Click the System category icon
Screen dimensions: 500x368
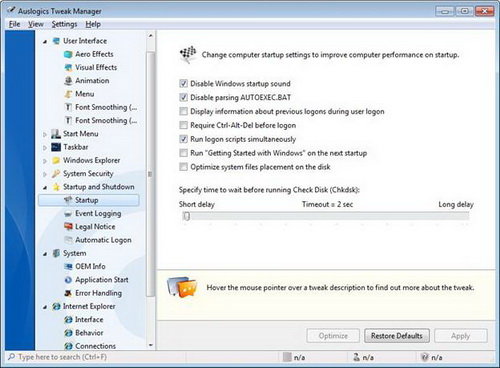56,253
